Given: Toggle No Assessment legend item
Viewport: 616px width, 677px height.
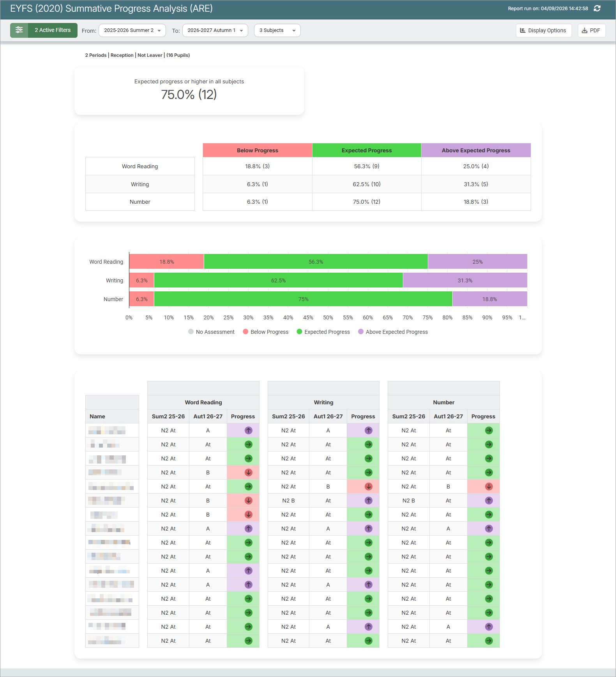Looking at the screenshot, I should [x=211, y=332].
